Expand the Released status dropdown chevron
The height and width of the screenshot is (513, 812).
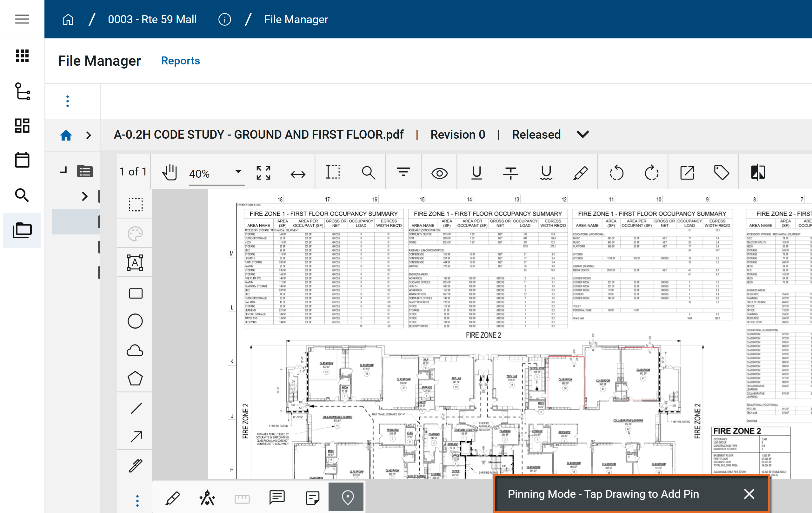(x=582, y=135)
